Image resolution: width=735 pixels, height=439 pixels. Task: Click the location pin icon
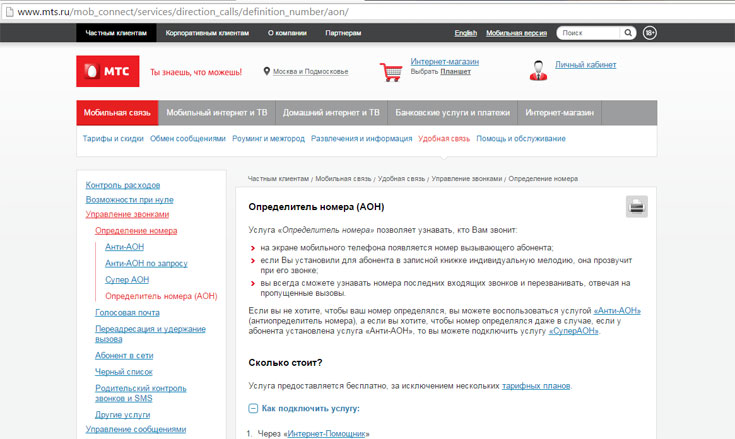pyautogui.click(x=267, y=71)
